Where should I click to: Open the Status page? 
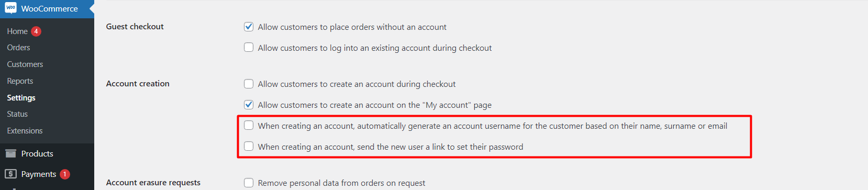(17, 114)
